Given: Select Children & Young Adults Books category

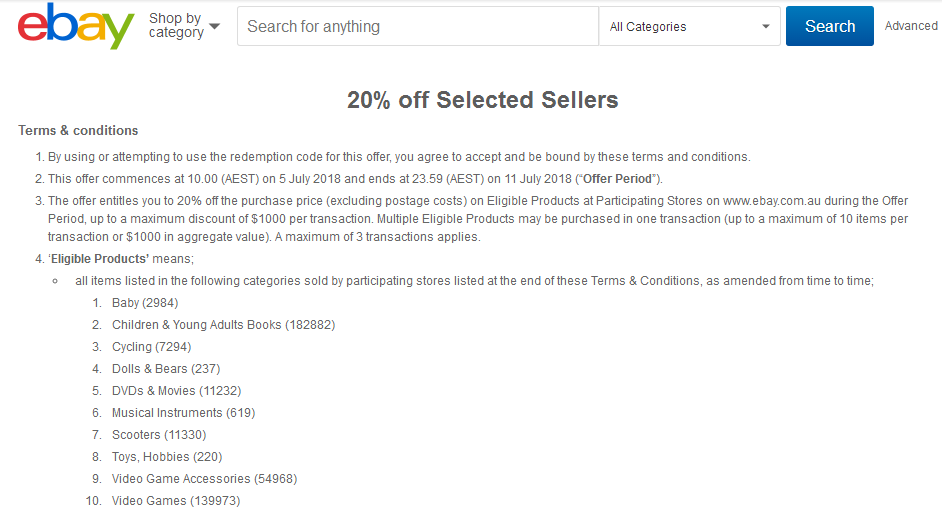Looking at the screenshot, I should [223, 325].
